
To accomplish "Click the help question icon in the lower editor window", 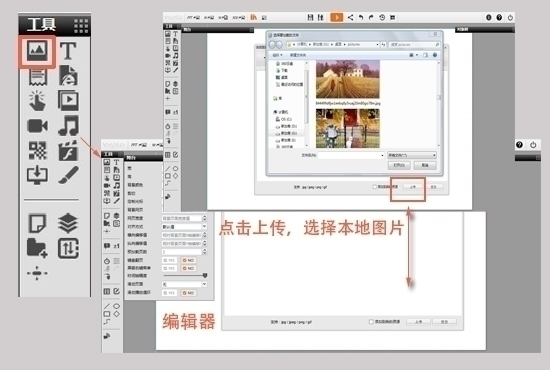I will [519, 144].
